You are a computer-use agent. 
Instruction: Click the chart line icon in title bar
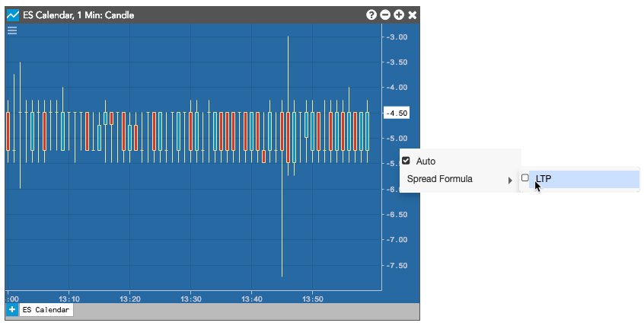(13, 15)
